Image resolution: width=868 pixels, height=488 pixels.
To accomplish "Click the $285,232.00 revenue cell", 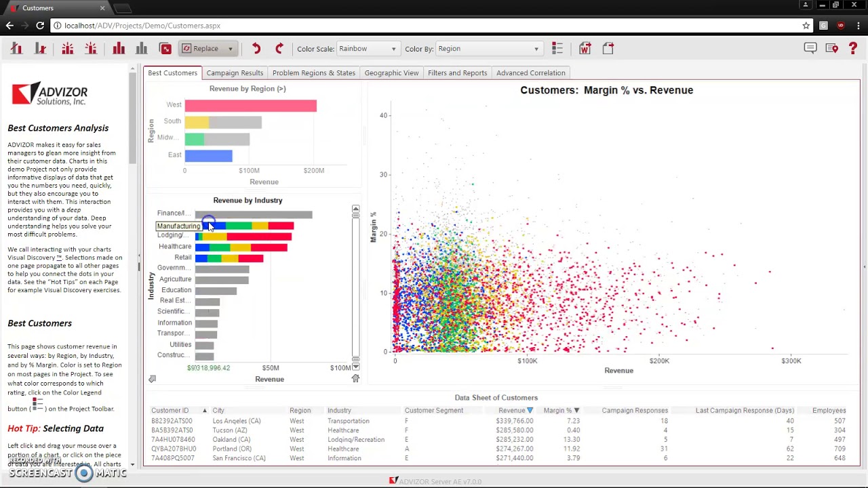I will pyautogui.click(x=514, y=439).
